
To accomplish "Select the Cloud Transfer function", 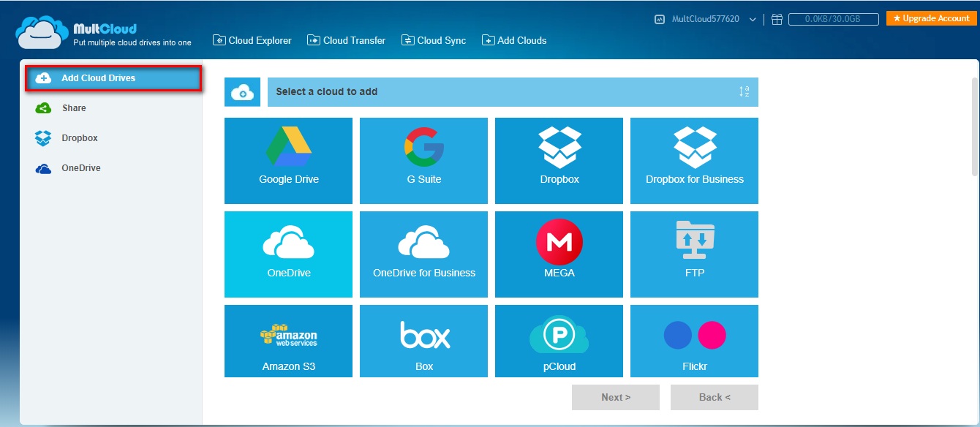I will [x=346, y=40].
